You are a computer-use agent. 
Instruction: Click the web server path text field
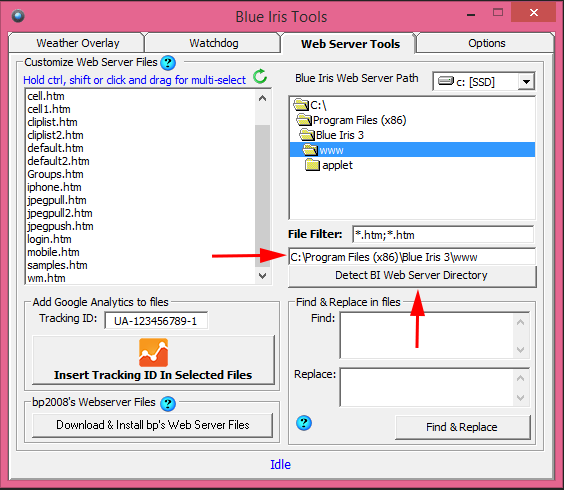(x=412, y=257)
